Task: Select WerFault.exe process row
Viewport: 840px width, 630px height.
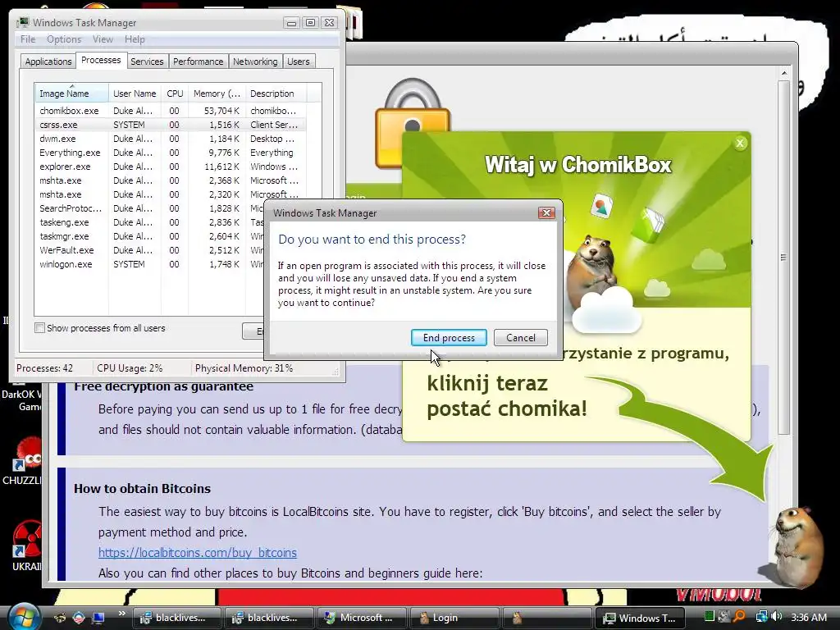Action: coord(150,250)
